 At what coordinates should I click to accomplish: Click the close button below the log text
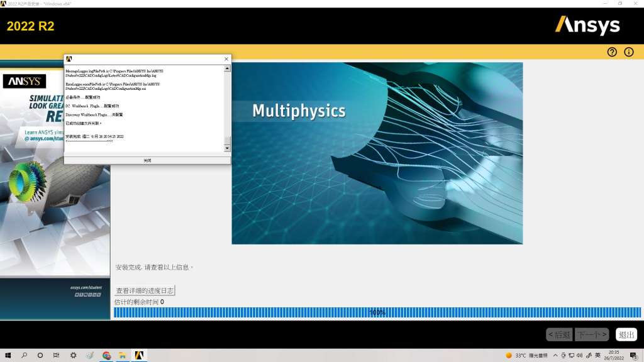point(147,160)
